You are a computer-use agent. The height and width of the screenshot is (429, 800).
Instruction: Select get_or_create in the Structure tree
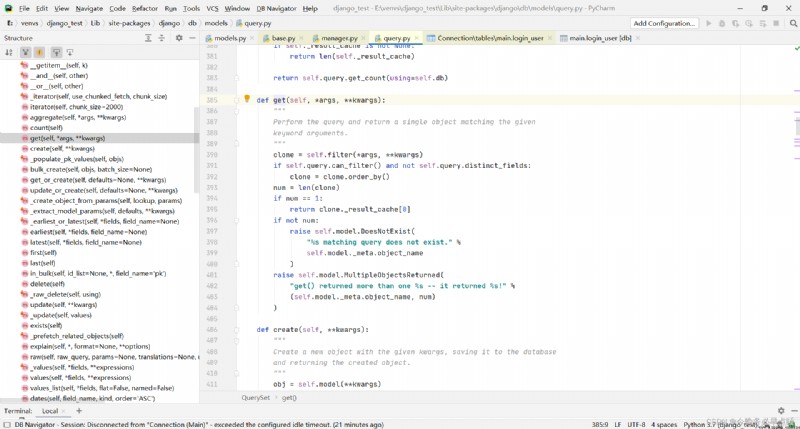pyautogui.click(x=98, y=180)
